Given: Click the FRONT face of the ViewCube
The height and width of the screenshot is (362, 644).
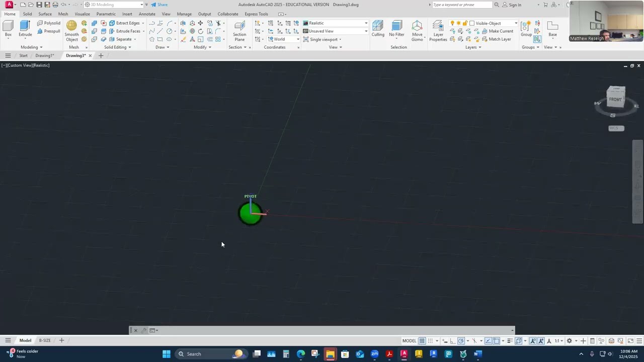Looking at the screenshot, I should click(615, 100).
